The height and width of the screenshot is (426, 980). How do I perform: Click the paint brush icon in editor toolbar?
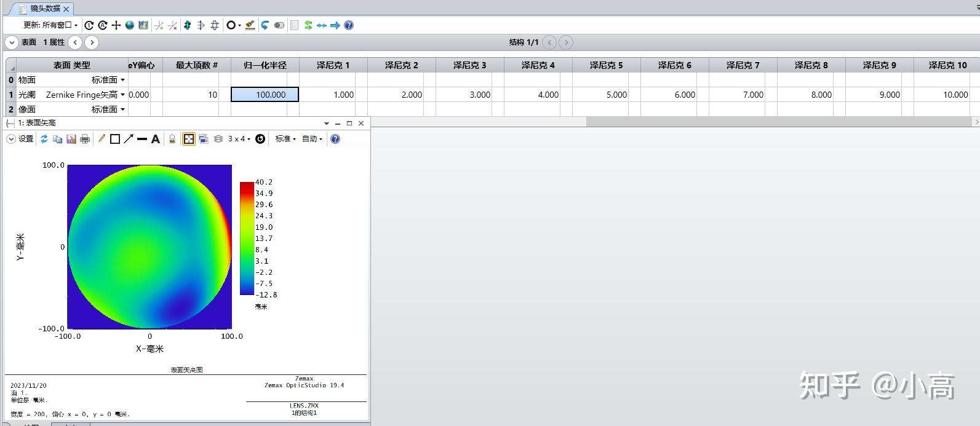coord(250,25)
